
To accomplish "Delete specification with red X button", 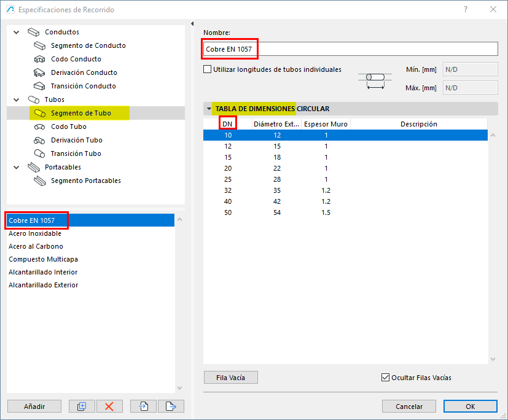I will coord(109,406).
